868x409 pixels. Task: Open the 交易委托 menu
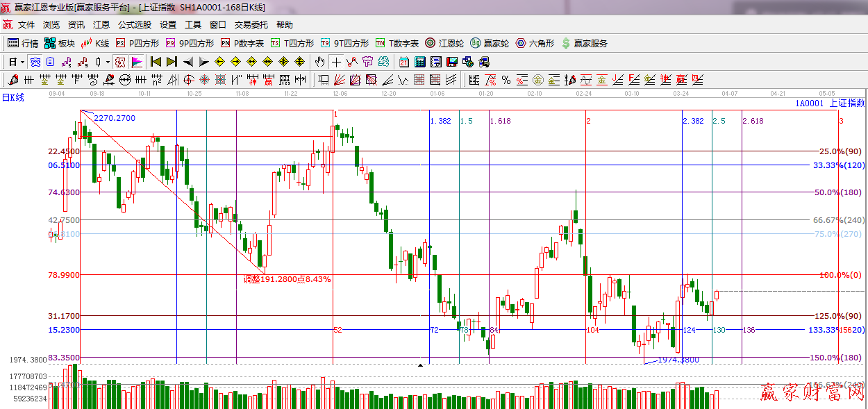[x=251, y=25]
